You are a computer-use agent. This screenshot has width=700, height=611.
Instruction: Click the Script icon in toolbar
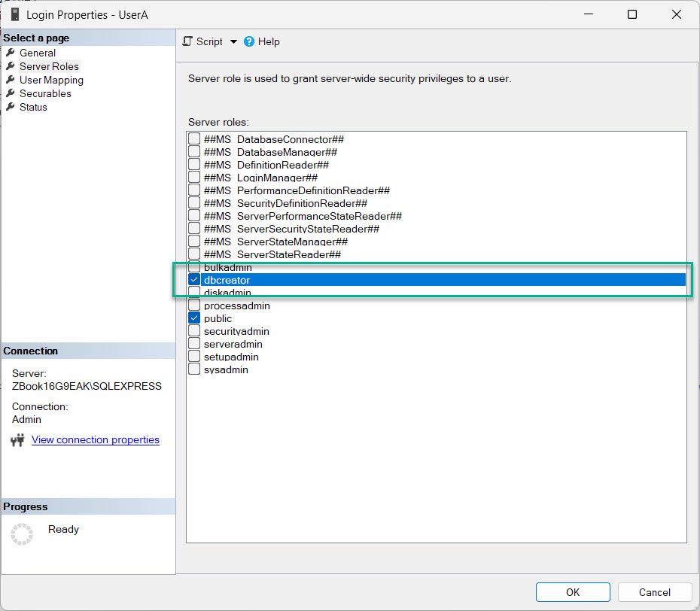click(x=189, y=42)
